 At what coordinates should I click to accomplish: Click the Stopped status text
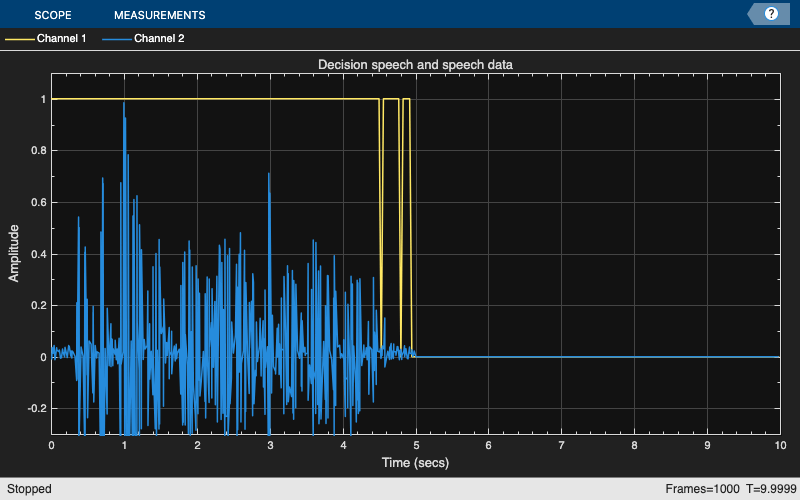[x=29, y=489]
